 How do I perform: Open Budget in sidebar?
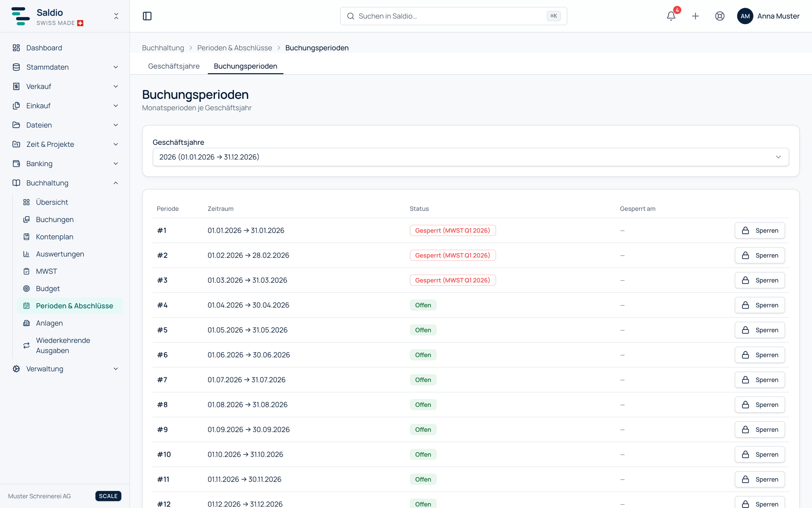(70, 289)
